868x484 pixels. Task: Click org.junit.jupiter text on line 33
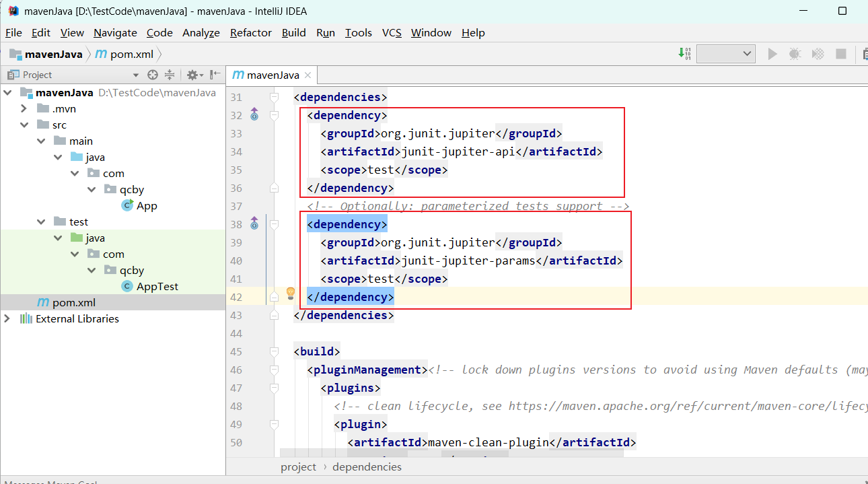pos(438,133)
